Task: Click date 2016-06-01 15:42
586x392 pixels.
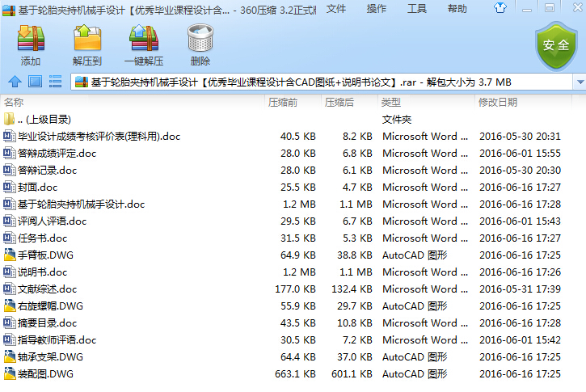Action: click(520, 339)
